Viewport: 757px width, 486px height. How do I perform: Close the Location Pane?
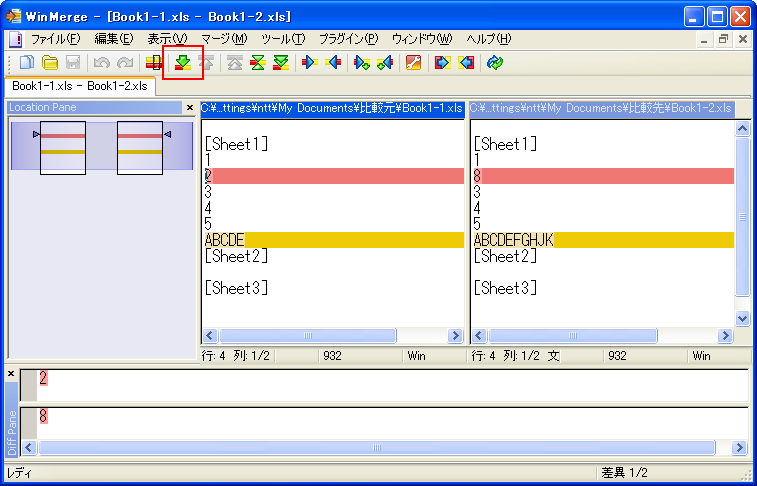pyautogui.click(x=190, y=108)
